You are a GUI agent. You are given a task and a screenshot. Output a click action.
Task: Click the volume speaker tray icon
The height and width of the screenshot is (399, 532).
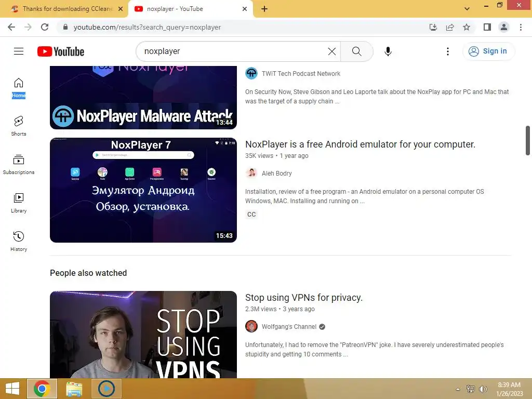point(483,389)
